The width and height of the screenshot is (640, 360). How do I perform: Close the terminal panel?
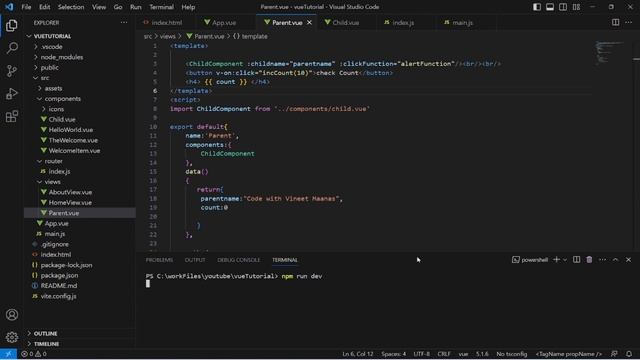click(628, 260)
